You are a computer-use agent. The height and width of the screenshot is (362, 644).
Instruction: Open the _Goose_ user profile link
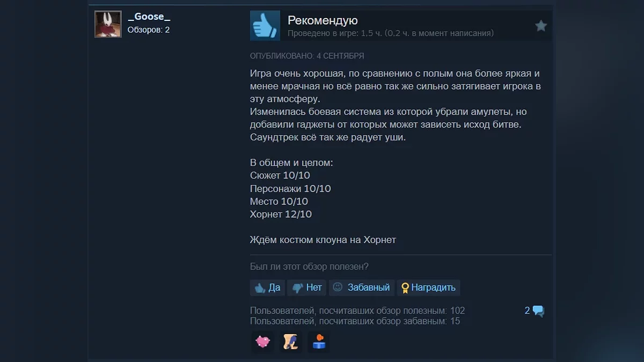(x=149, y=17)
